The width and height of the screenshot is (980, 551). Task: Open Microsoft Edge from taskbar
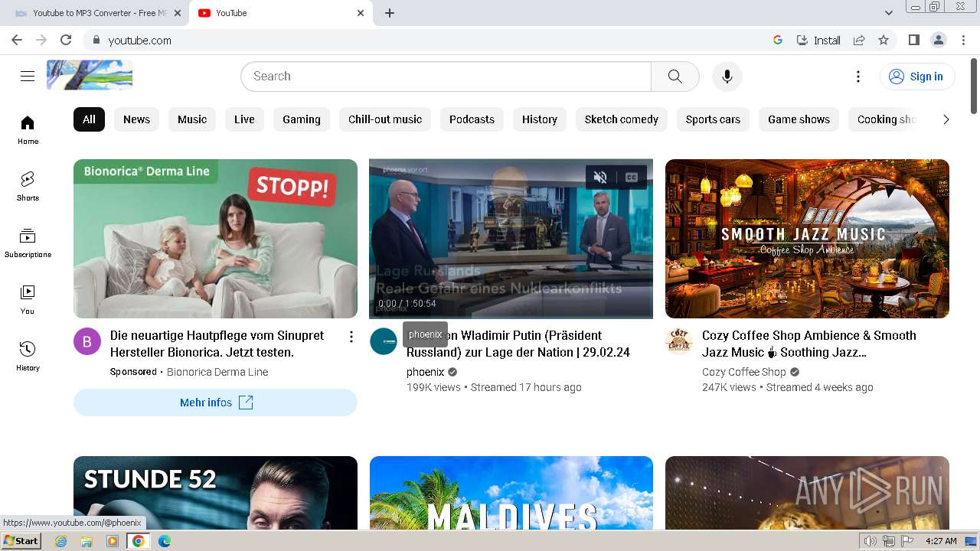click(x=164, y=541)
